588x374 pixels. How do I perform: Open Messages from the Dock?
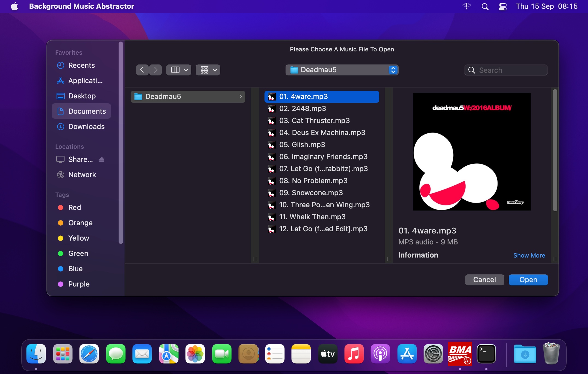(x=116, y=354)
